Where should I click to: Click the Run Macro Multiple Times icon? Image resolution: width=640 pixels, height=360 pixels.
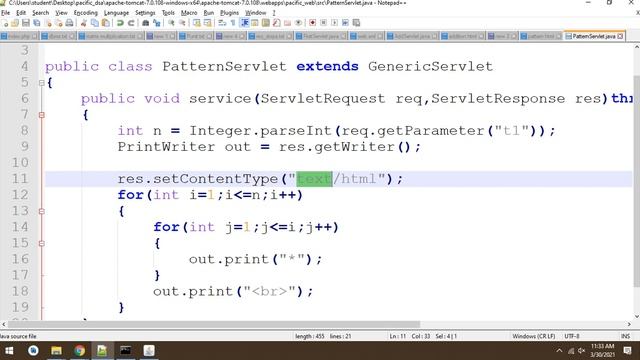(345, 23)
